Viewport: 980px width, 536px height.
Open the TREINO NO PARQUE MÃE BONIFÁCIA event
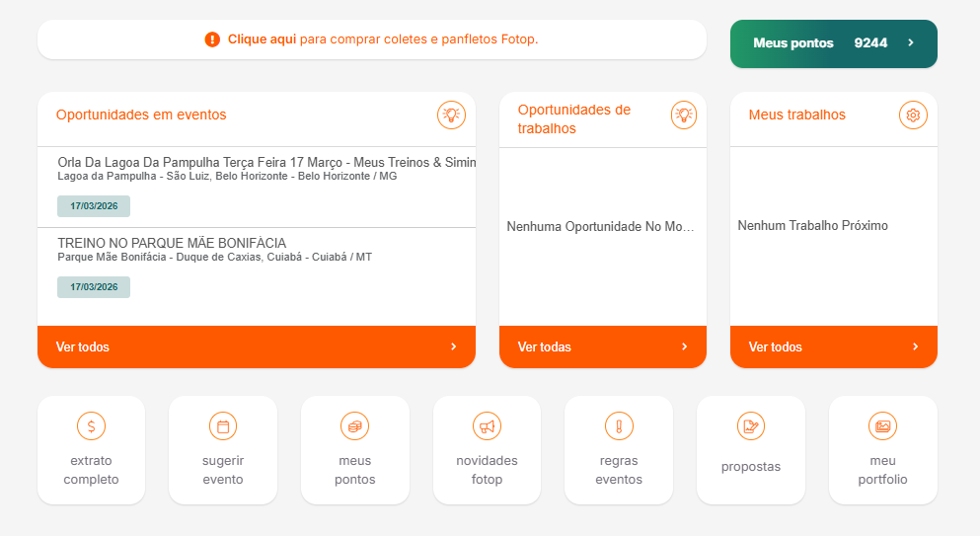(x=172, y=243)
